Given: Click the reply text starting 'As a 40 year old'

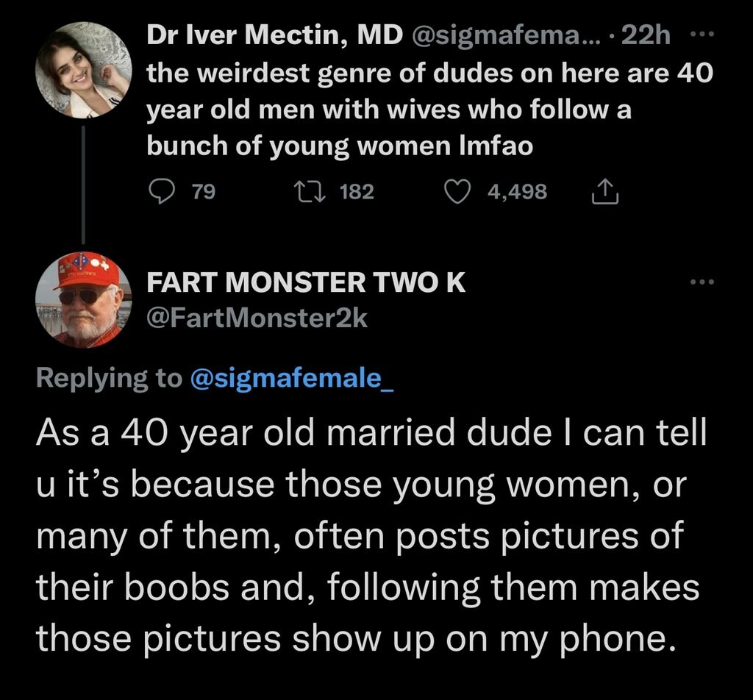Looking at the screenshot, I should coord(368,537).
